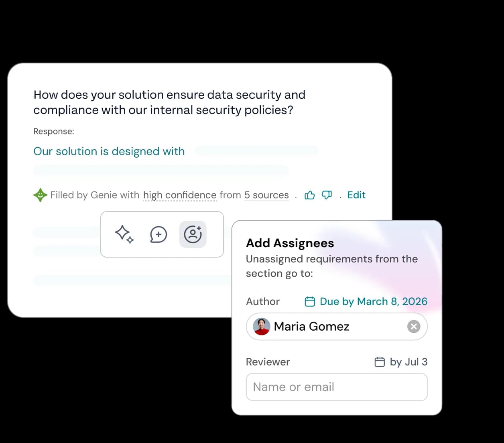Click the by Jul 3 reviewer deadline
Screen dimensions: 504x443
(x=408, y=362)
